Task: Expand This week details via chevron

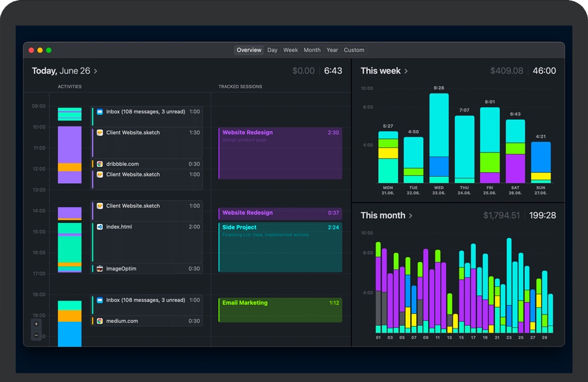Action: [406, 71]
